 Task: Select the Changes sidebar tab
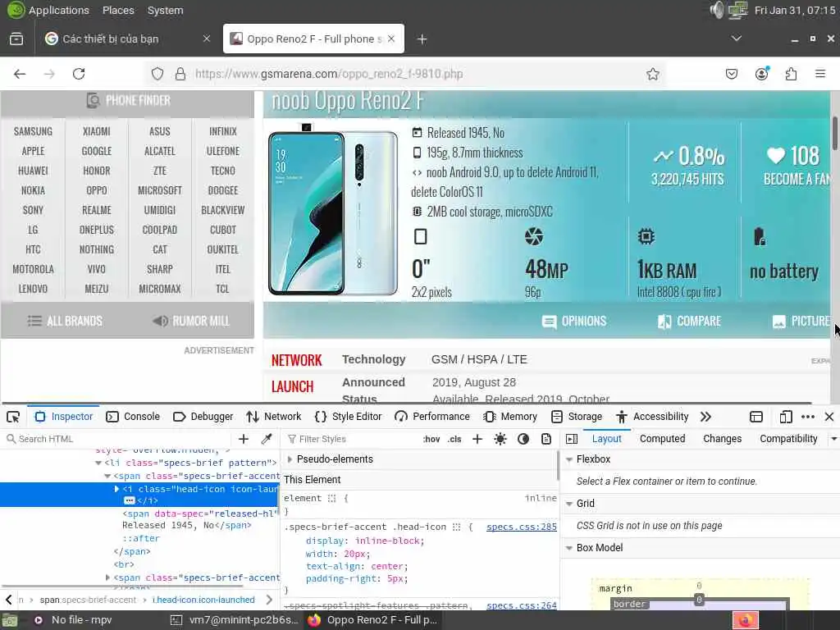coord(722,439)
